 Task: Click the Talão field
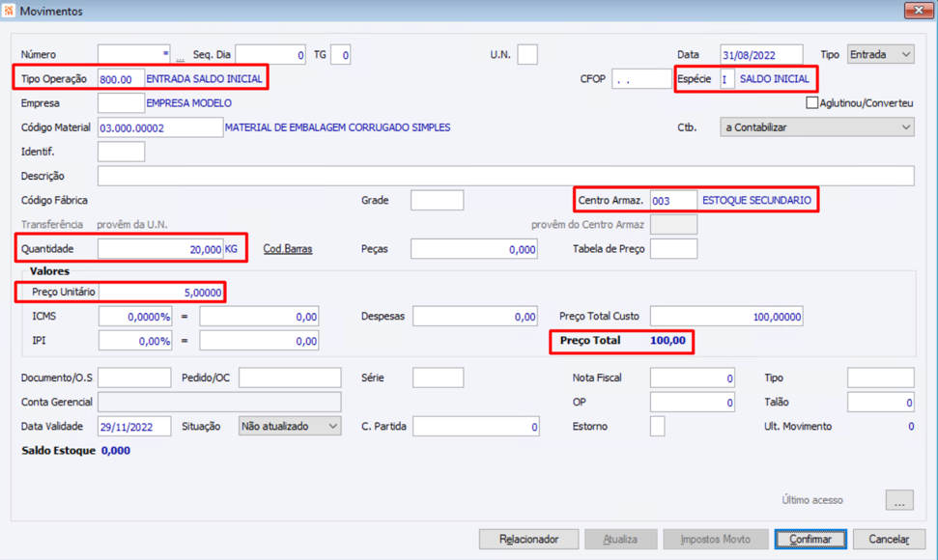[881, 402]
